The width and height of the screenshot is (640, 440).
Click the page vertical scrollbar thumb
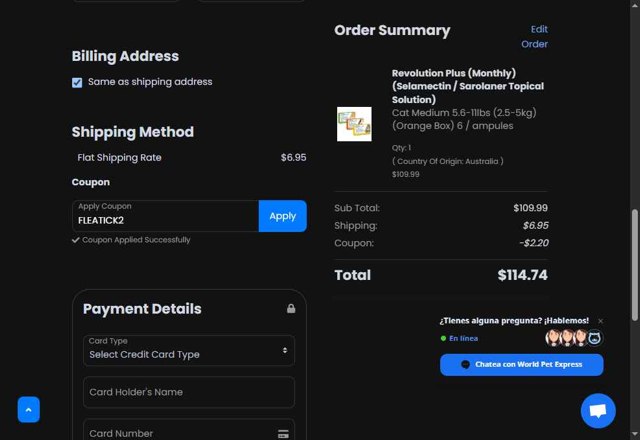pyautogui.click(x=635, y=264)
